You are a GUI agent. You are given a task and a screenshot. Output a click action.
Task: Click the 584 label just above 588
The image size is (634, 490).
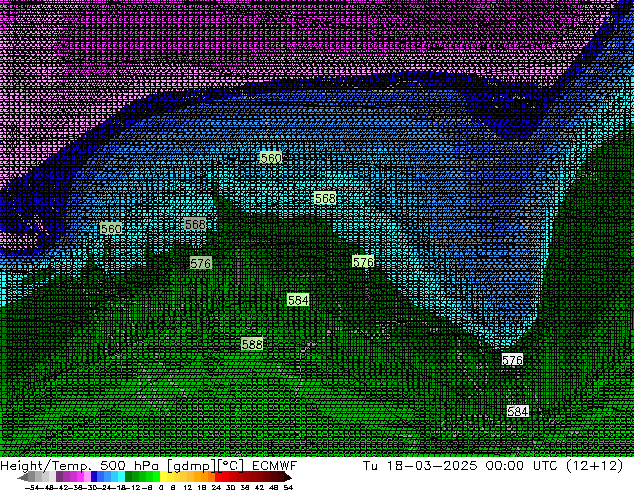[298, 300]
